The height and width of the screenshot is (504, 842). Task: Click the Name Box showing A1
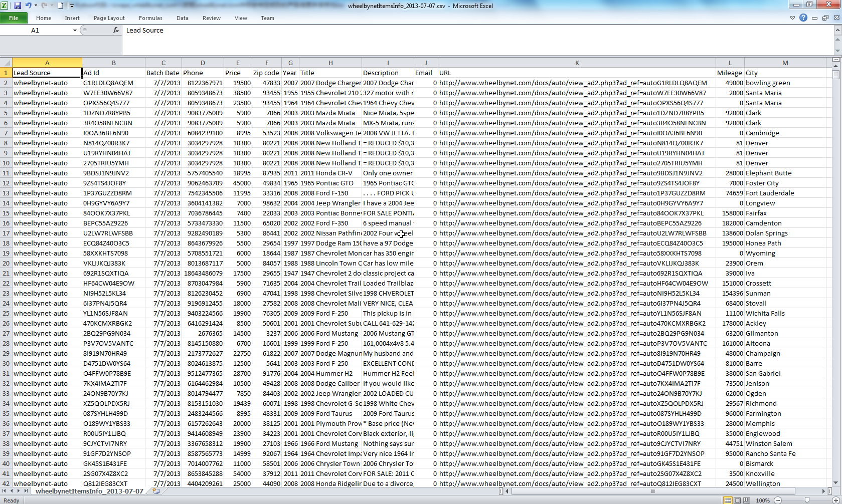[x=36, y=31]
